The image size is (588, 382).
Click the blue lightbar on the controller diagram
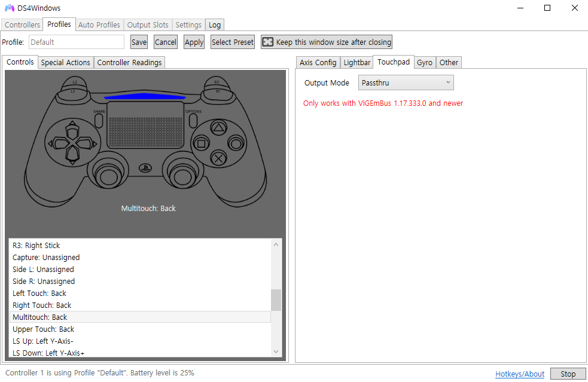145,96
